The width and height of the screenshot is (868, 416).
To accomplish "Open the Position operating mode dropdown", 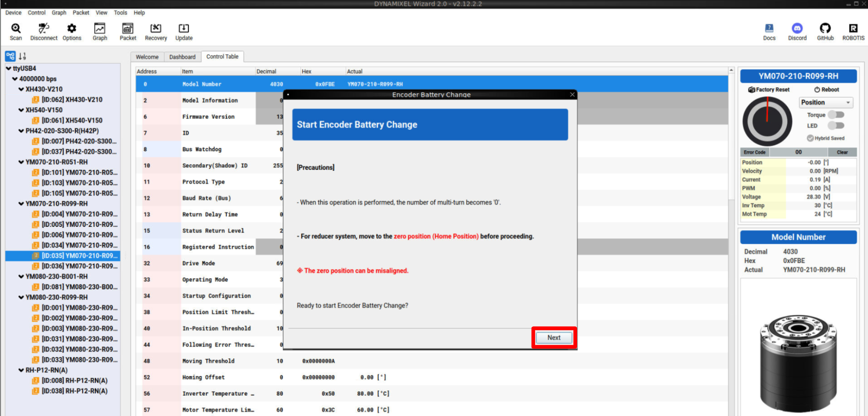I will pyautogui.click(x=826, y=102).
